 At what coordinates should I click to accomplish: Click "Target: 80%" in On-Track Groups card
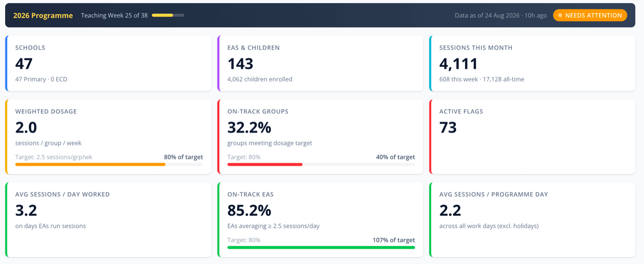pyautogui.click(x=244, y=157)
